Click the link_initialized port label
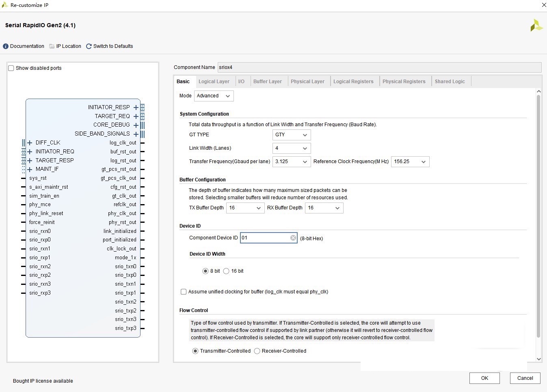The width and height of the screenshot is (547, 392). point(120,231)
